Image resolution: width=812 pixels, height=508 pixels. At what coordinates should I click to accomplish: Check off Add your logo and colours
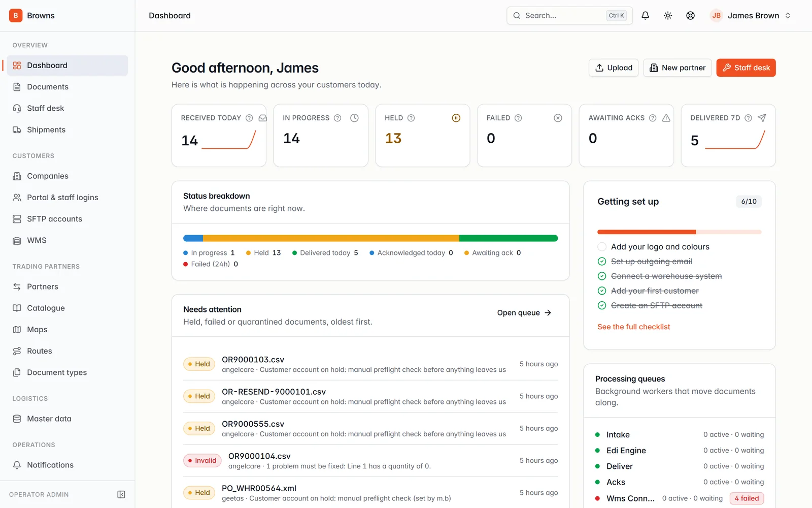602,247
